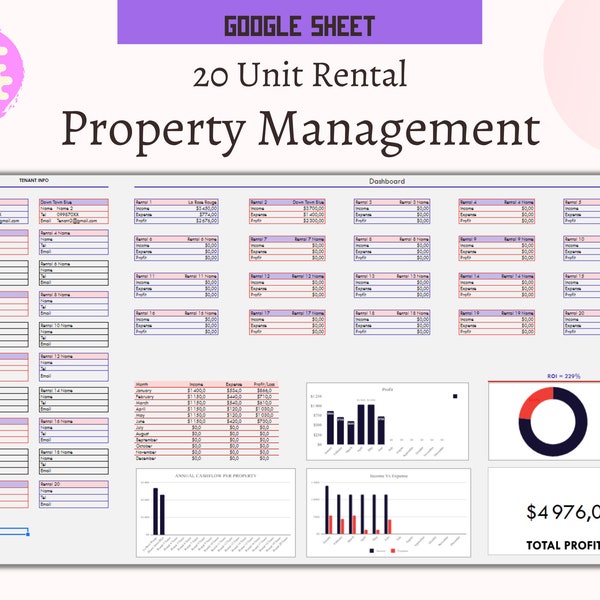
Task: Click the "Property Management" title text
Action: [x=301, y=131]
